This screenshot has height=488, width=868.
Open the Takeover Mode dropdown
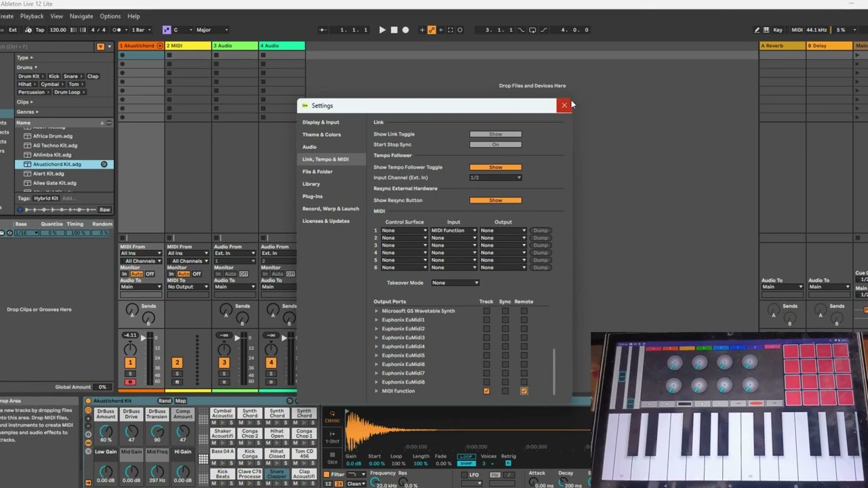tap(455, 283)
